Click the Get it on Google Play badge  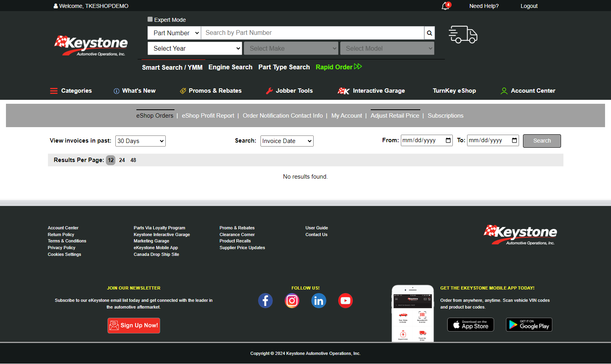click(x=529, y=325)
